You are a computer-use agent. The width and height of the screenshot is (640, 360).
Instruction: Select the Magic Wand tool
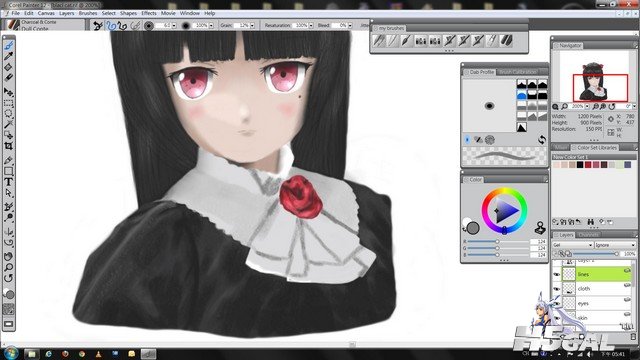[9, 124]
